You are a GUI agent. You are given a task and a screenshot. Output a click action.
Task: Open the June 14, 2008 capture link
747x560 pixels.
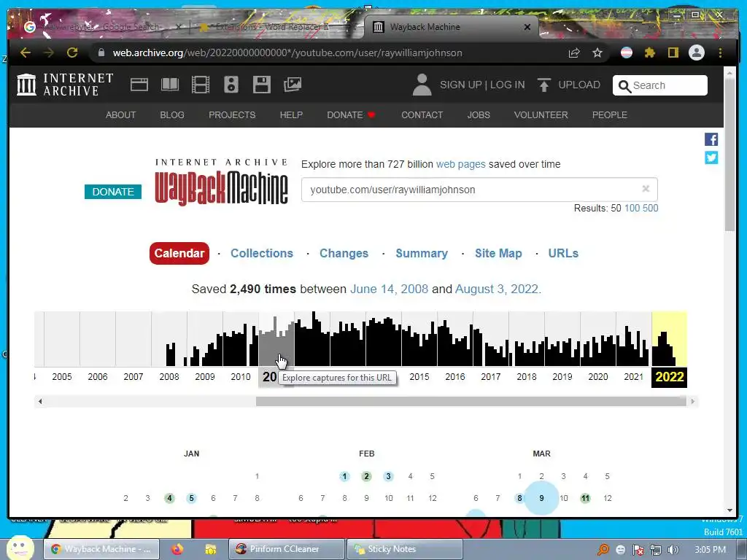pyautogui.click(x=390, y=289)
